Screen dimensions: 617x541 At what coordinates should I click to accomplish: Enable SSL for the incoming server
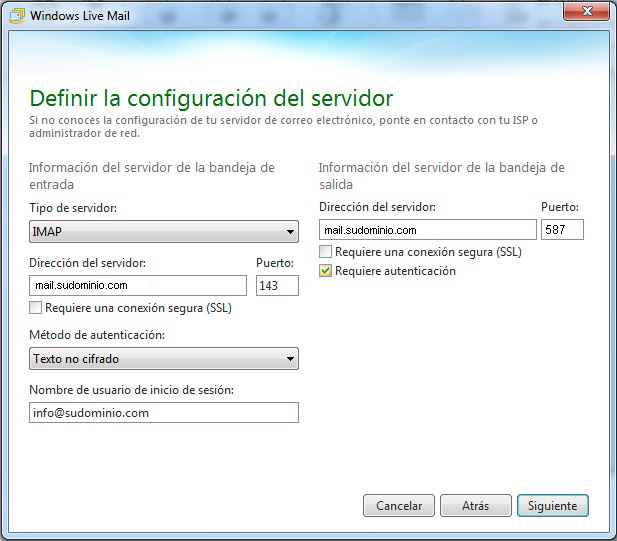click(x=35, y=308)
